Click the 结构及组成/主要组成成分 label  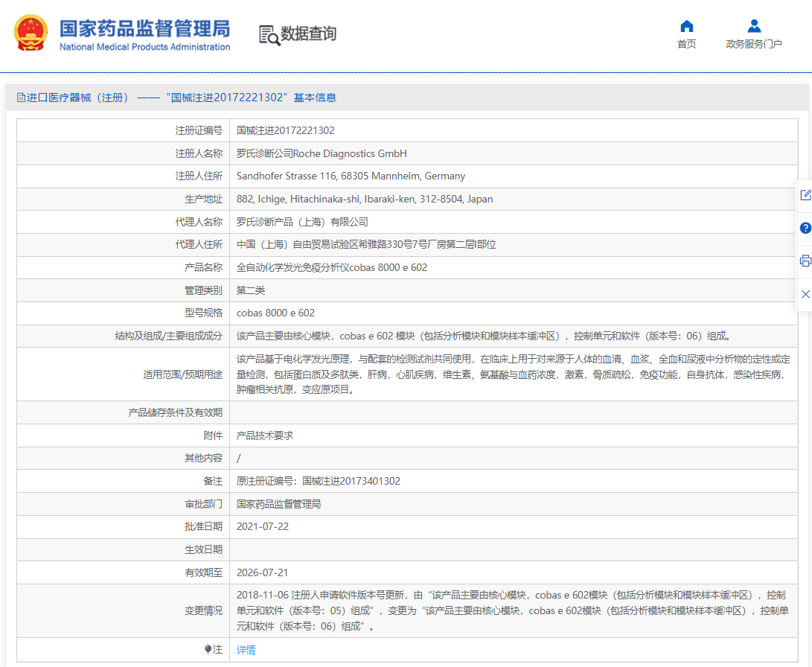point(169,336)
